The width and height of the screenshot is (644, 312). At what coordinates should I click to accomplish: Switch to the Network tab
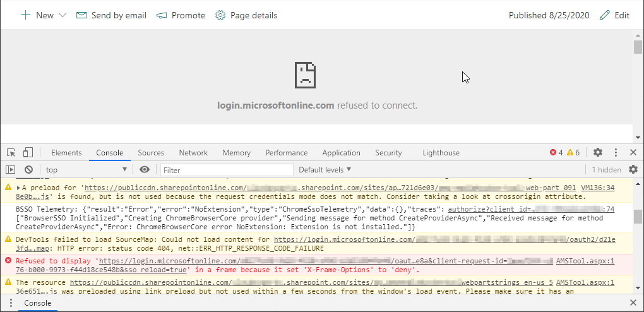(x=193, y=153)
